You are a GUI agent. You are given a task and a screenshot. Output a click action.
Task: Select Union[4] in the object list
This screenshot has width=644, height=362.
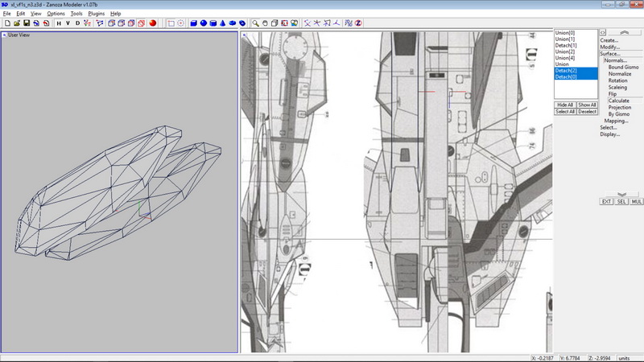click(565, 58)
